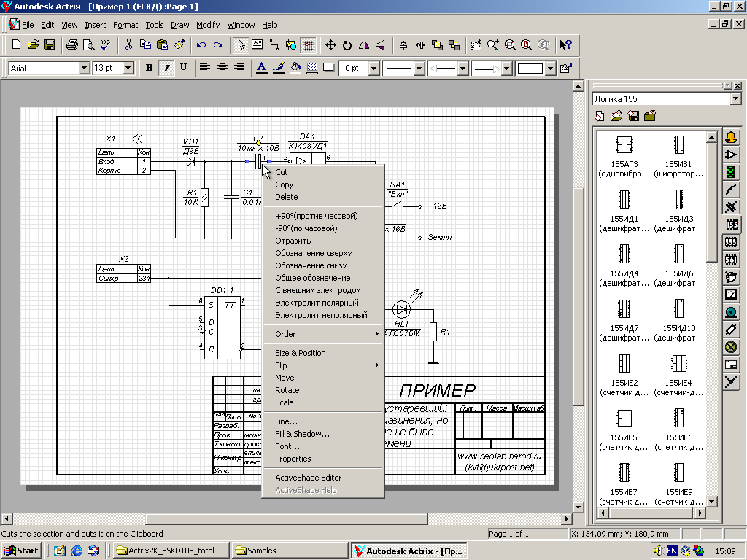Click the fill color bucket swatch
Image resolution: width=747 pixels, height=560 pixels.
coord(295,68)
